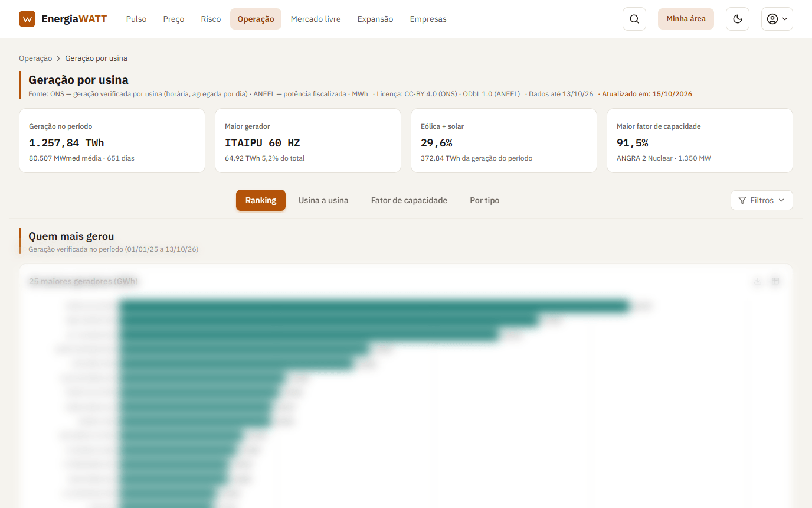Screen dimensions: 812x508
Task: Click the EnergiaWATT logo icon
Action: 27,19
